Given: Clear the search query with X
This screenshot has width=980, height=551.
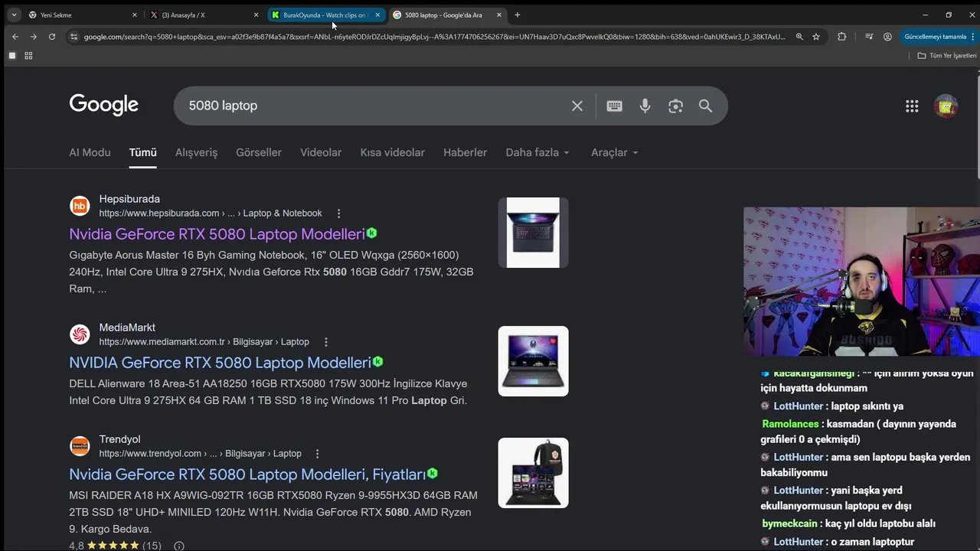Looking at the screenshot, I should [x=577, y=106].
